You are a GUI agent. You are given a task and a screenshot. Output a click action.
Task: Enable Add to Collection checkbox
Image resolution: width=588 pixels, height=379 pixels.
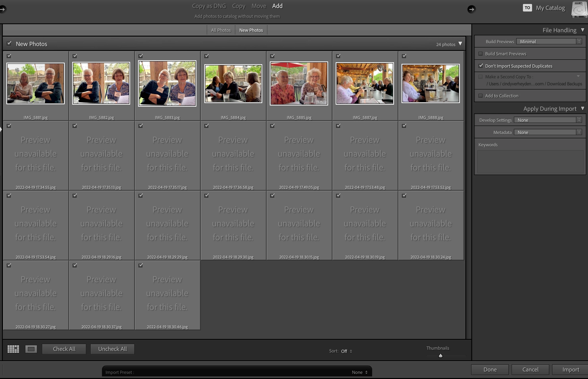(x=480, y=96)
